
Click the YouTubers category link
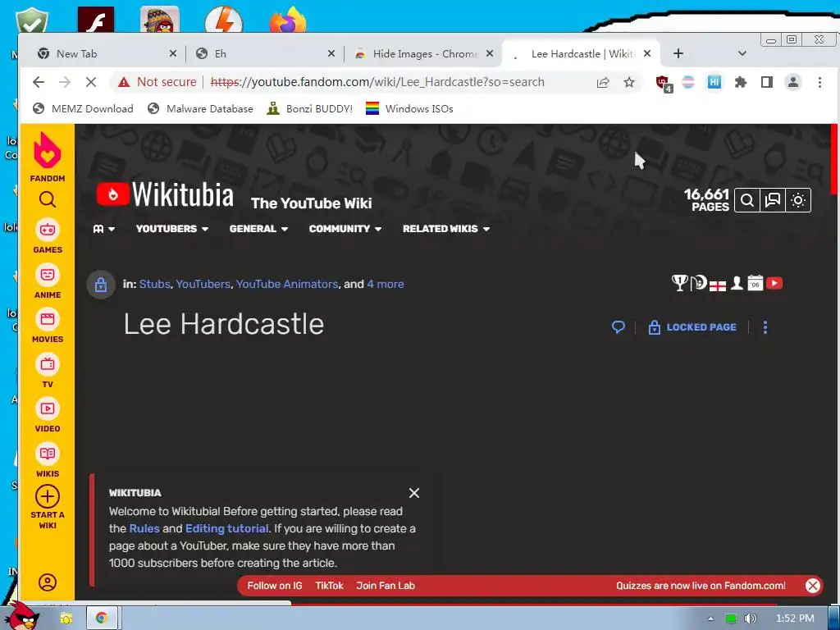point(203,284)
